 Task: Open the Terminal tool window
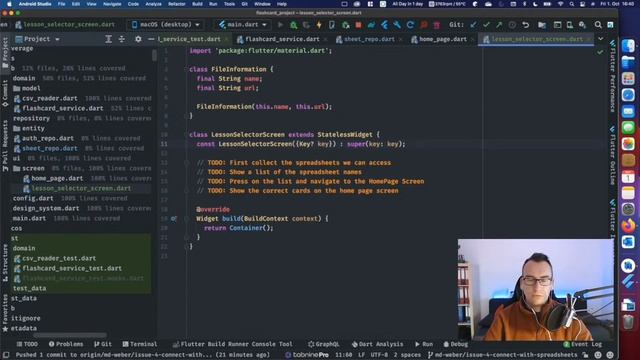point(140,344)
